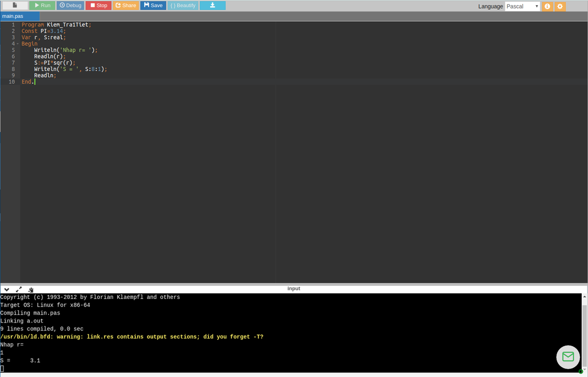Image resolution: width=588 pixels, height=377 pixels.
Task: Place cursor at 'End.' line
Action: pyautogui.click(x=28, y=81)
